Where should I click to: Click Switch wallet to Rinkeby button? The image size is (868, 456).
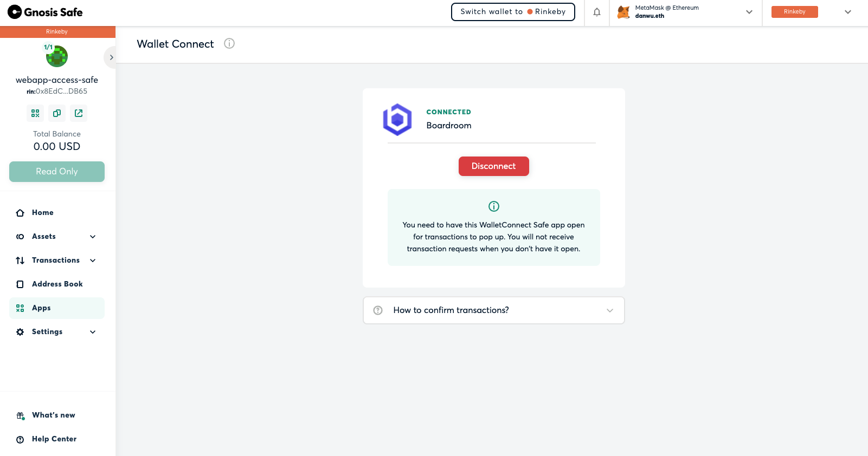[513, 12]
